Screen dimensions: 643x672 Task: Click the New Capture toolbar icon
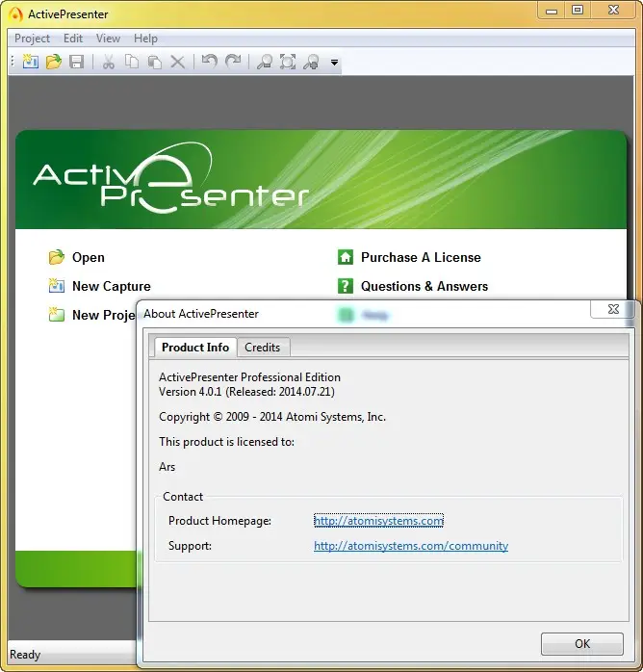(x=31, y=62)
